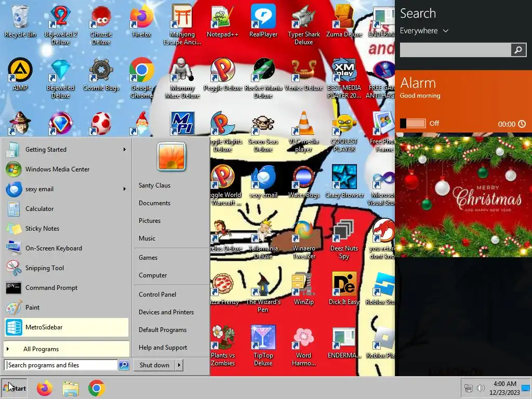Open Google Chrome desktop shortcut
The width and height of the screenshot is (532, 399).
click(x=141, y=79)
